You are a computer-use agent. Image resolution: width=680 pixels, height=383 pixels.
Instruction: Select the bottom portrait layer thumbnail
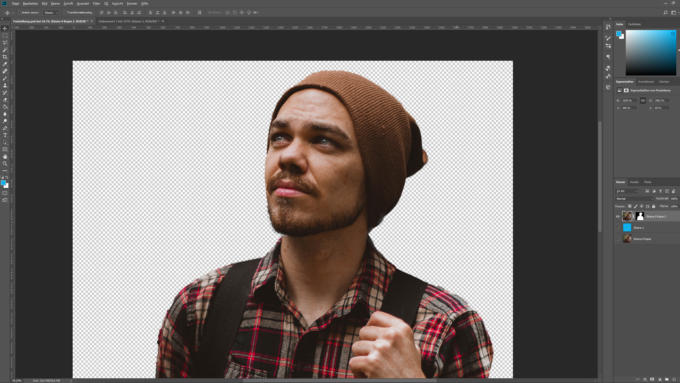coord(627,239)
